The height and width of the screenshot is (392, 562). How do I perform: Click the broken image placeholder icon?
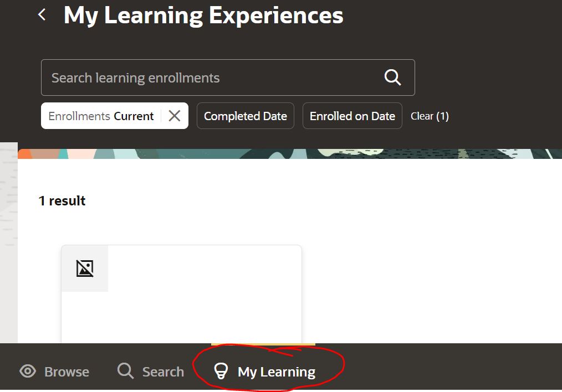point(84,268)
